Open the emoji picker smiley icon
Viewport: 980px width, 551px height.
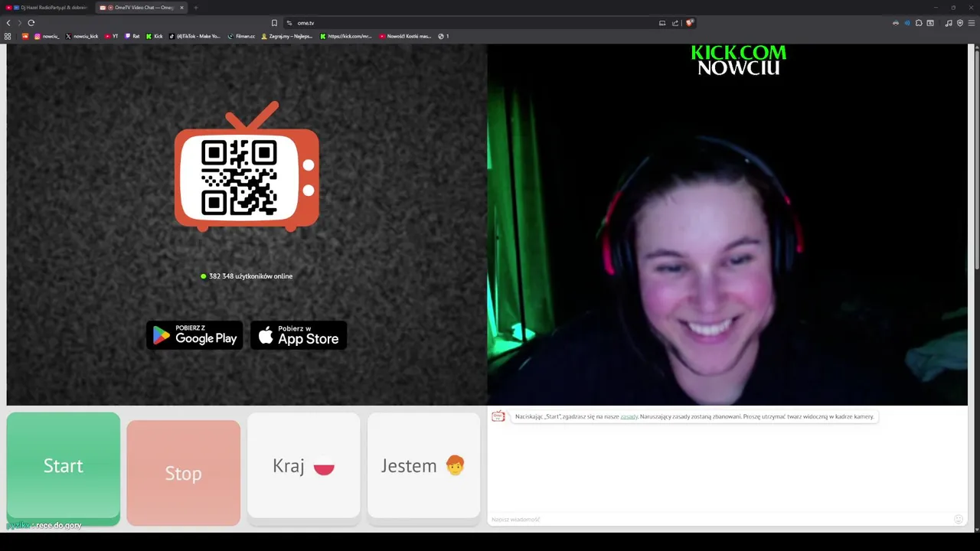coord(958,519)
